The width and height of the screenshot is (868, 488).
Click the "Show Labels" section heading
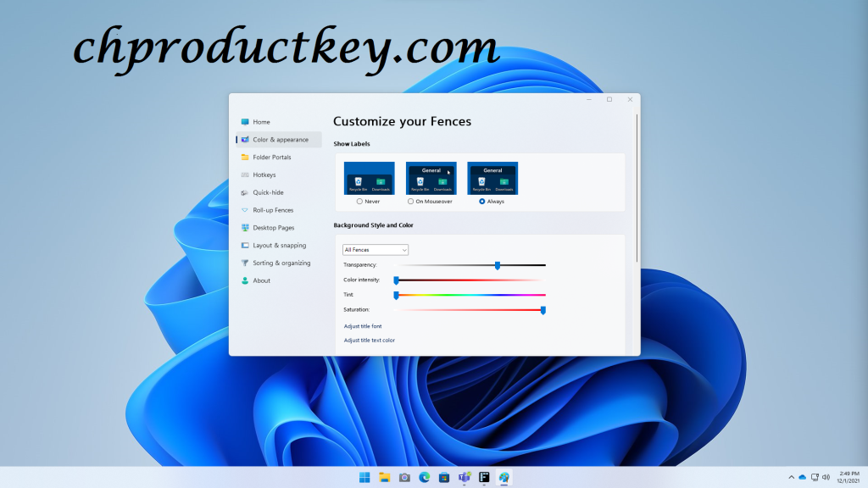click(x=352, y=144)
